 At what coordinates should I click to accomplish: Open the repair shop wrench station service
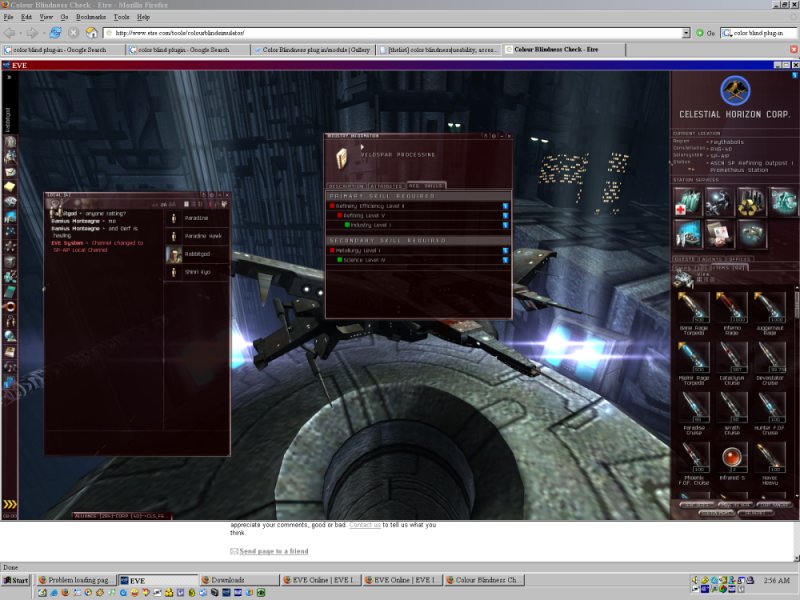pyautogui.click(x=719, y=202)
